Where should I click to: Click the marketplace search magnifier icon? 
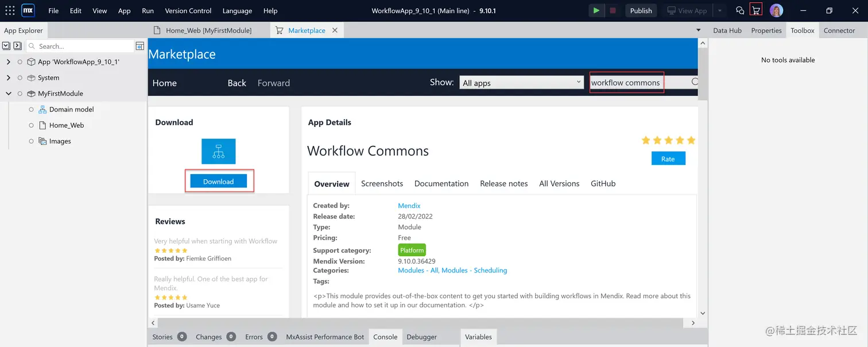coord(695,82)
